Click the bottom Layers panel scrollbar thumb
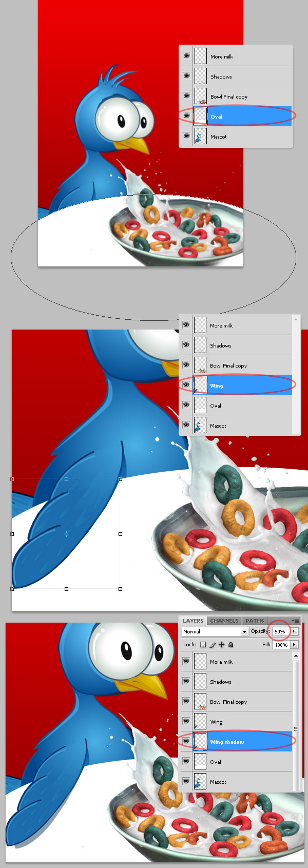This screenshot has height=868, width=308. pos(296,728)
